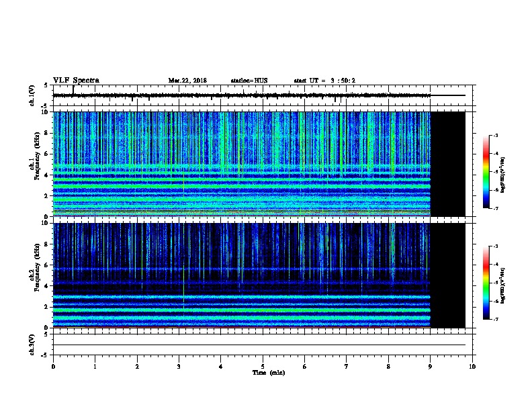Click the "1" tick label on the time axis
Screen dimensions: 532x411
tap(95, 367)
